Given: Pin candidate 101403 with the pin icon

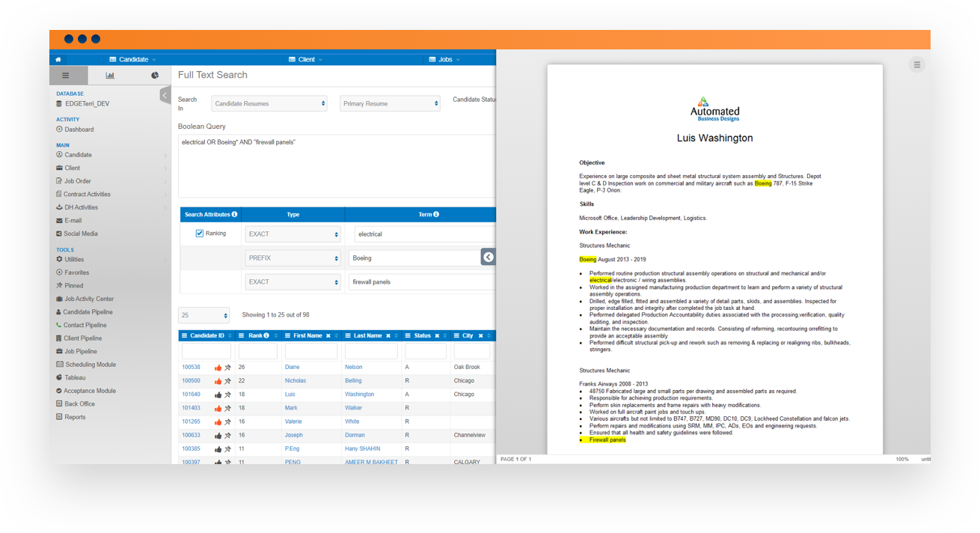Looking at the screenshot, I should tap(228, 408).
